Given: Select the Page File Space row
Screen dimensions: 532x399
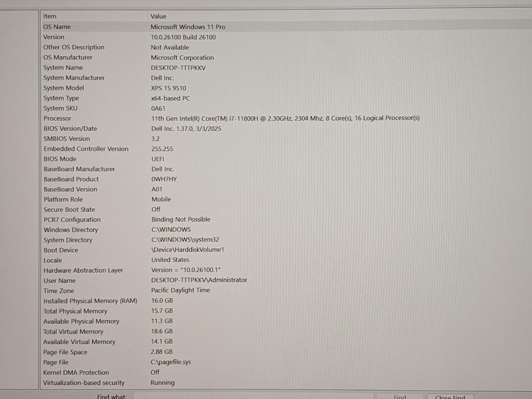Looking at the screenshot, I should (x=286, y=352).
